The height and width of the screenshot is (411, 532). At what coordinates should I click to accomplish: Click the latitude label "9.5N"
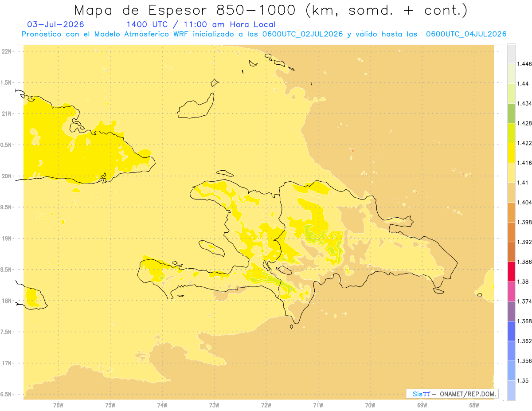coord(7,207)
